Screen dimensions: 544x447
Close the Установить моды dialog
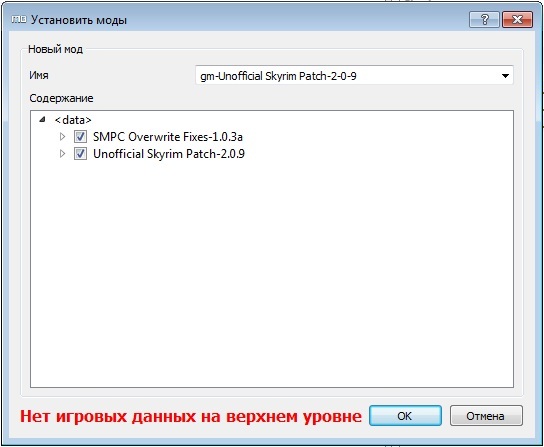517,19
